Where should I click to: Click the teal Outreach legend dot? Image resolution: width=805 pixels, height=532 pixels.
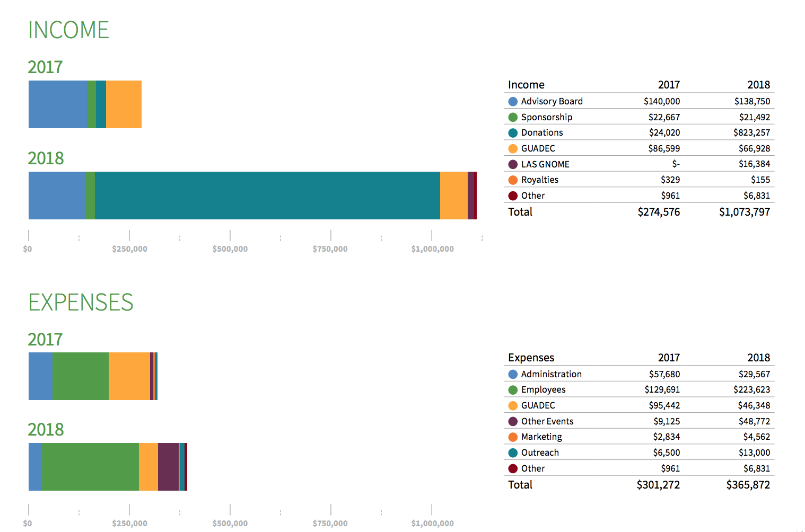[x=513, y=453]
